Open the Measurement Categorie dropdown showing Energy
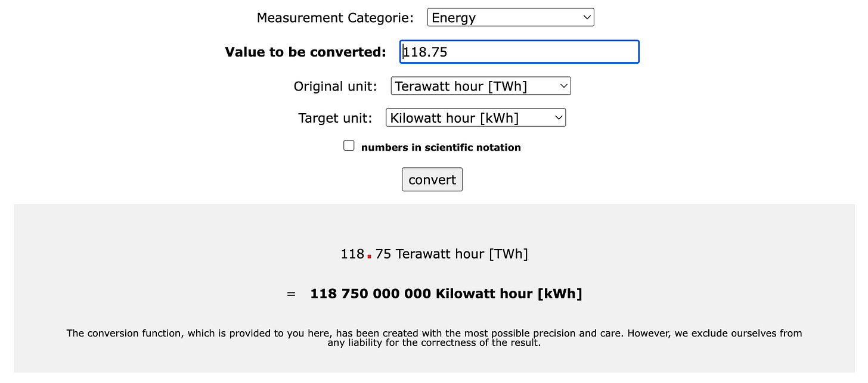Viewport: 868px width, 383px height. coord(511,17)
